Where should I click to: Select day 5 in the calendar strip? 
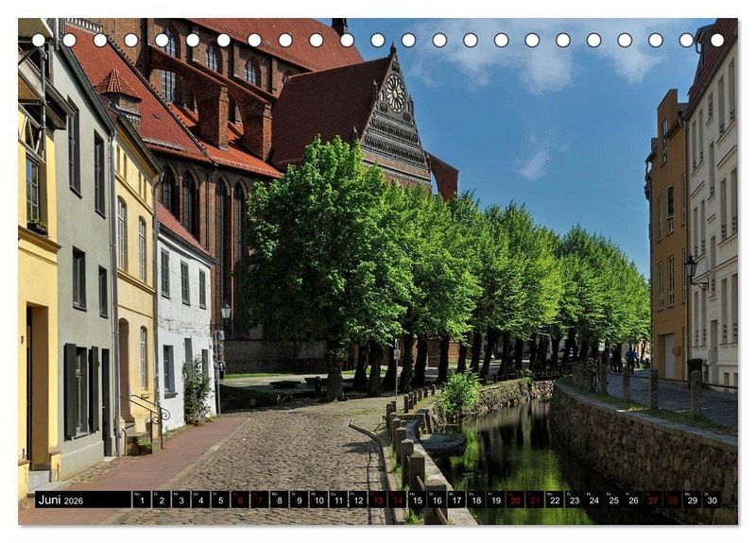pyautogui.click(x=220, y=500)
